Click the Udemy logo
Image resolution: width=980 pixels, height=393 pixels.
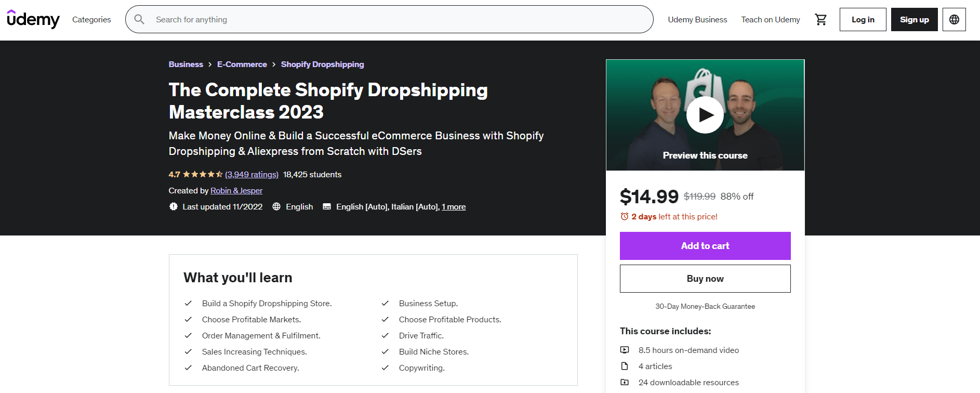(x=33, y=19)
